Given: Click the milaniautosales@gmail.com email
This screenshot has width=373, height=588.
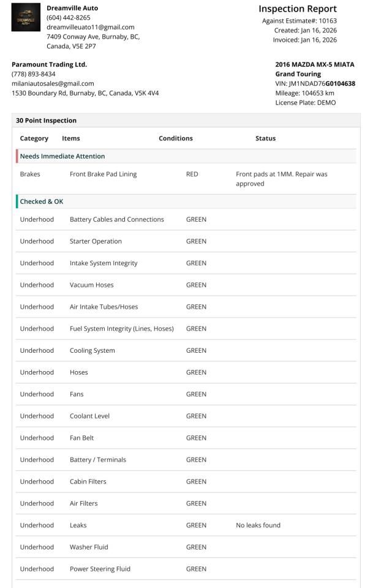Looking at the screenshot, I should [53, 83].
